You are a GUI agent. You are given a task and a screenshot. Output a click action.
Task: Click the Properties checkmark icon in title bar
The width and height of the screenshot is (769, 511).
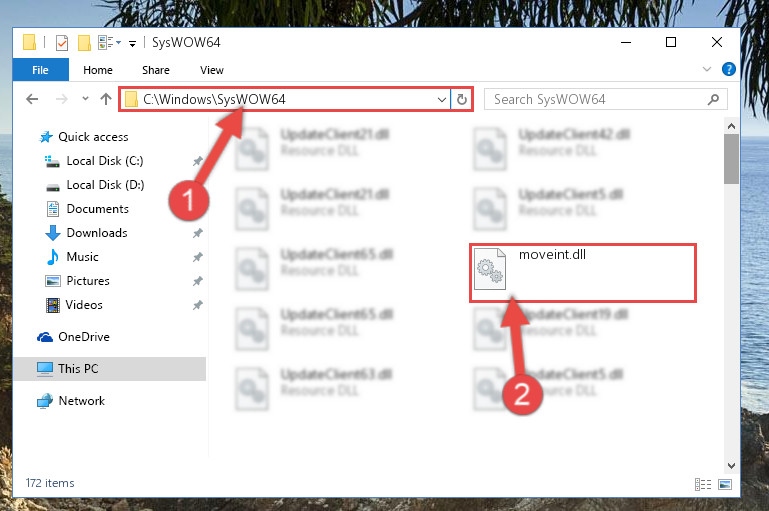tap(62, 43)
